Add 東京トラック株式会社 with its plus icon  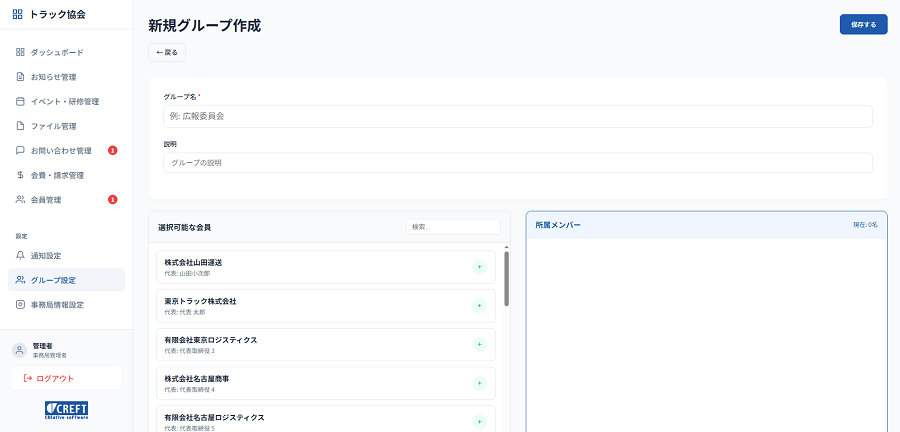(x=479, y=305)
